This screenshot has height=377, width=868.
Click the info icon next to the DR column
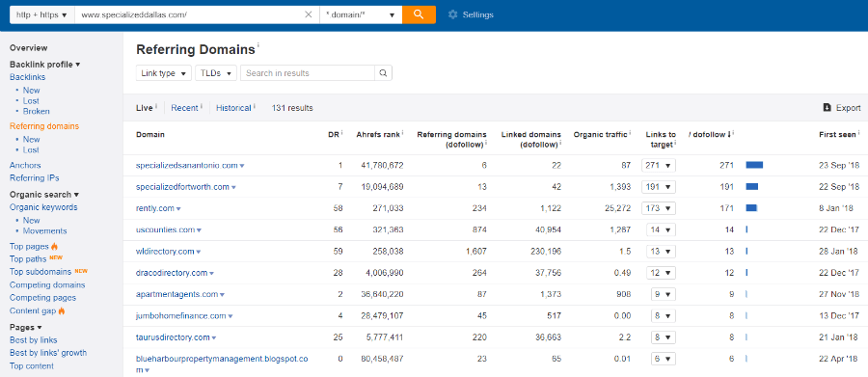tap(342, 133)
